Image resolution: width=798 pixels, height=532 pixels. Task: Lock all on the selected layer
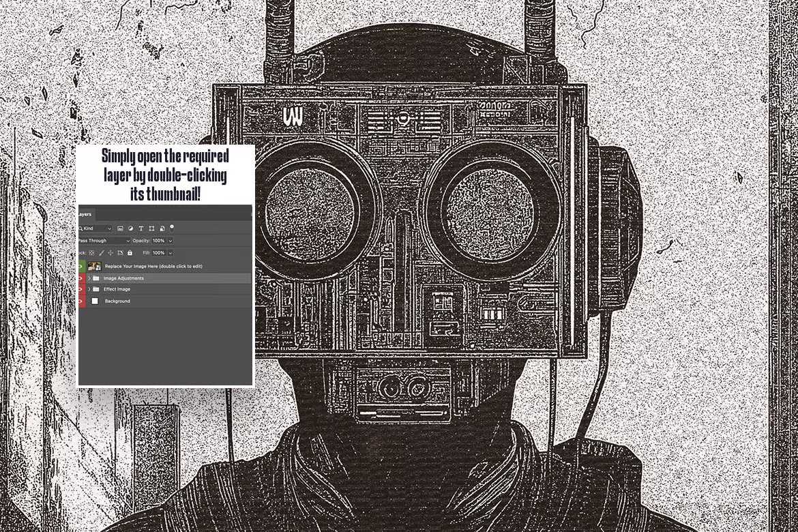coord(129,253)
